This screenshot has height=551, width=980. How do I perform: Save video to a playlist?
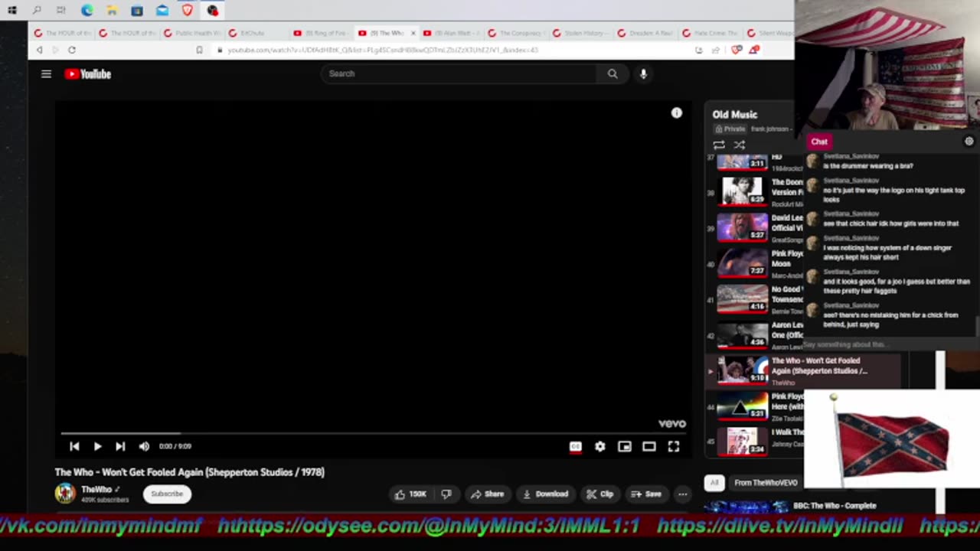point(646,494)
